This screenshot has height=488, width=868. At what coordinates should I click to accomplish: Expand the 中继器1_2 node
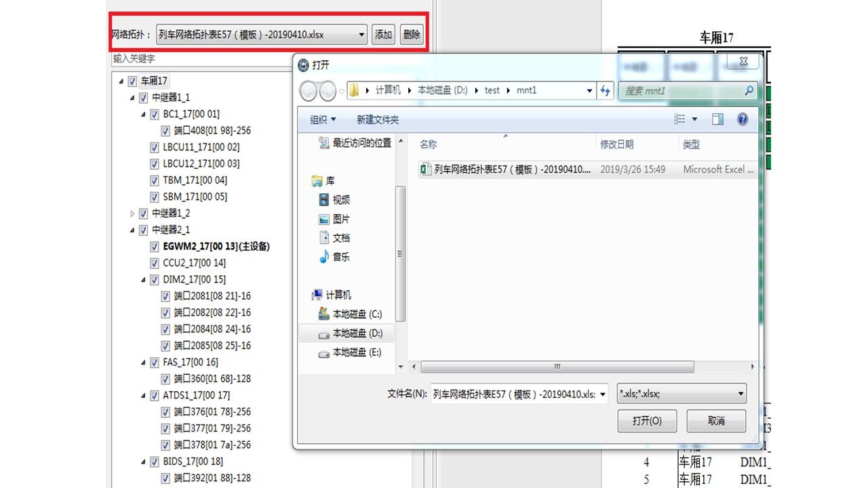(132, 213)
